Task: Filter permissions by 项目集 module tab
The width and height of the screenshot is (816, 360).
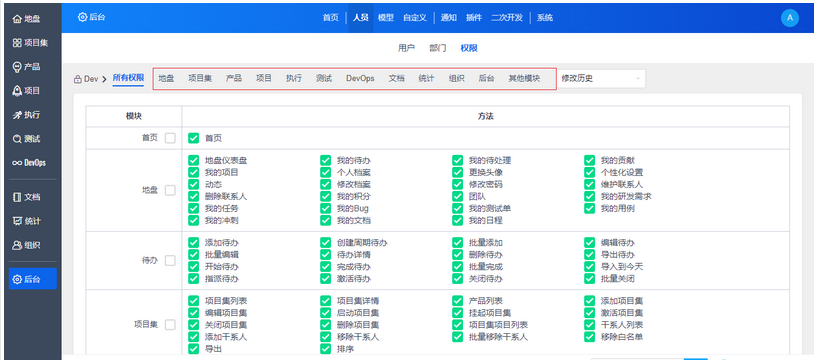Action: click(200, 79)
